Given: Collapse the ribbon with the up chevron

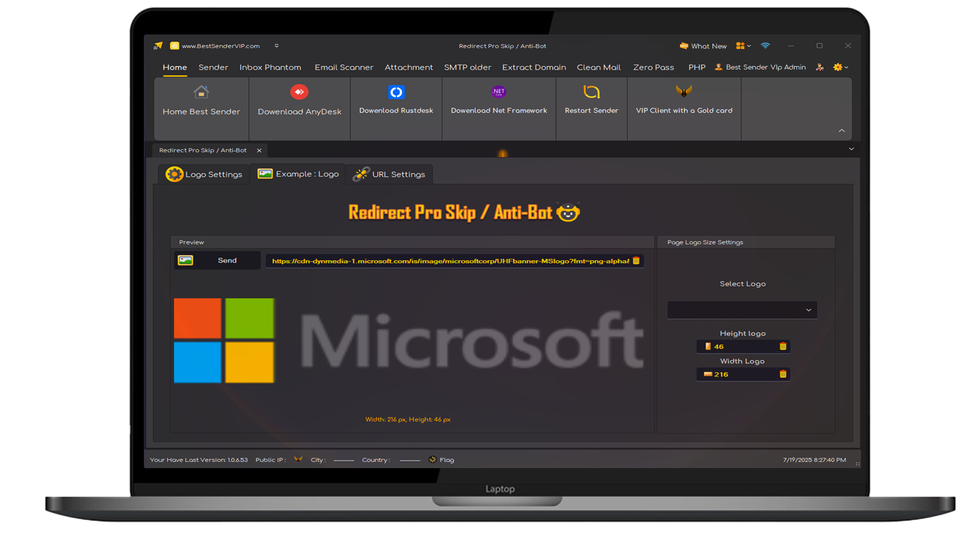Looking at the screenshot, I should coord(842,131).
